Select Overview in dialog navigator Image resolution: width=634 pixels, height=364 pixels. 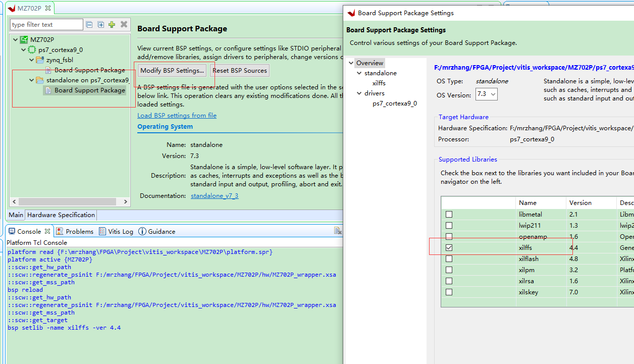coord(370,63)
